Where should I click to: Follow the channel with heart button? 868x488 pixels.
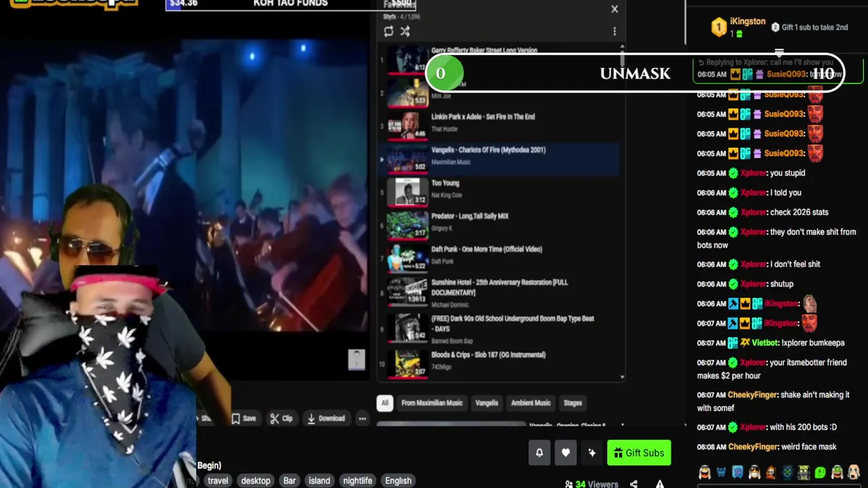click(566, 453)
